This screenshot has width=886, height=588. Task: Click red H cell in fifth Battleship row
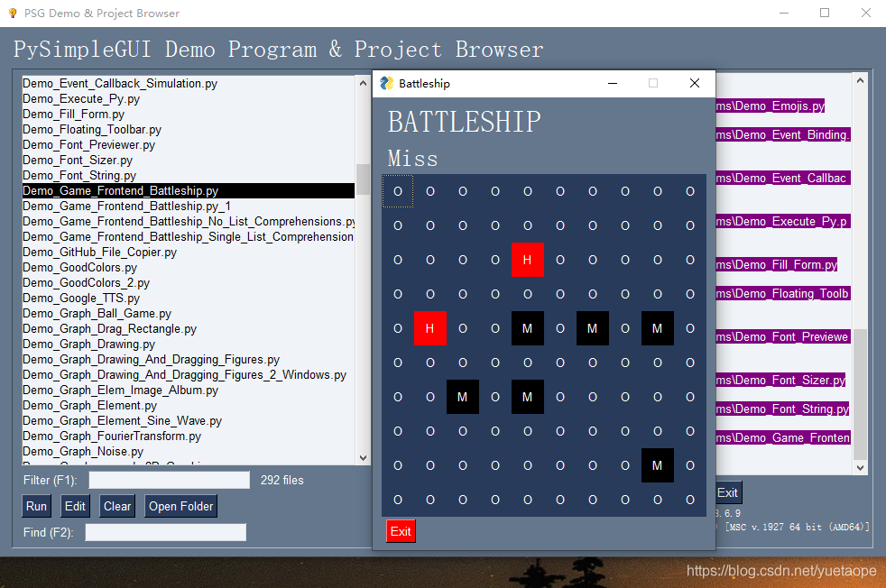tap(430, 328)
